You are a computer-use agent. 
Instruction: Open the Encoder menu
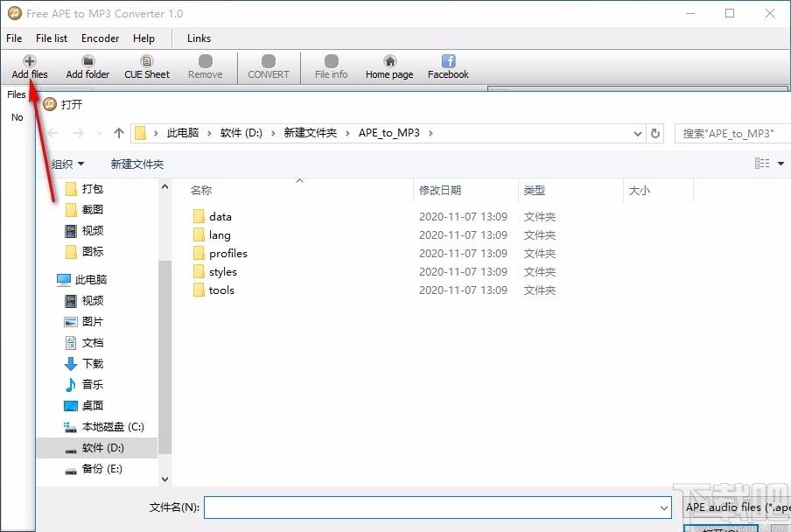[100, 38]
